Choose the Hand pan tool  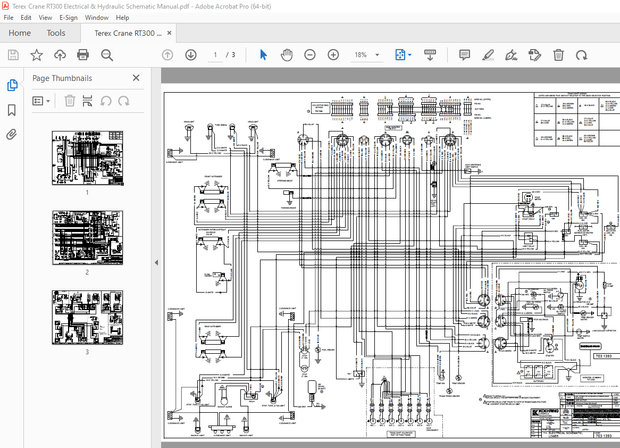[x=287, y=55]
